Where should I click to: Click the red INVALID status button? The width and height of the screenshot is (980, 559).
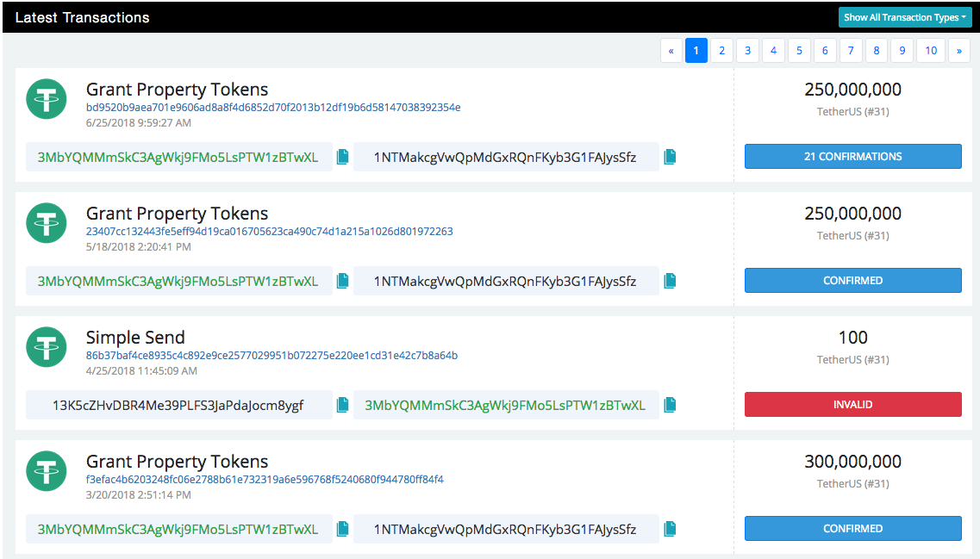(x=852, y=404)
